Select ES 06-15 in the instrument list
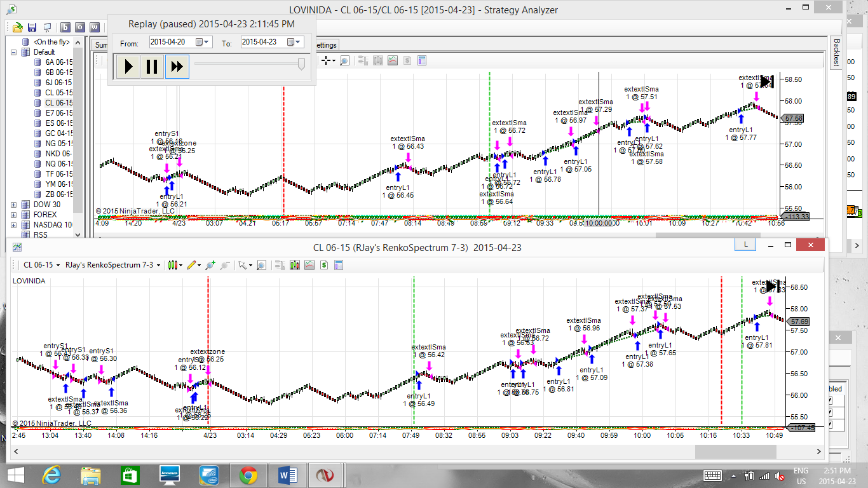The height and width of the screenshot is (488, 868). (x=58, y=123)
